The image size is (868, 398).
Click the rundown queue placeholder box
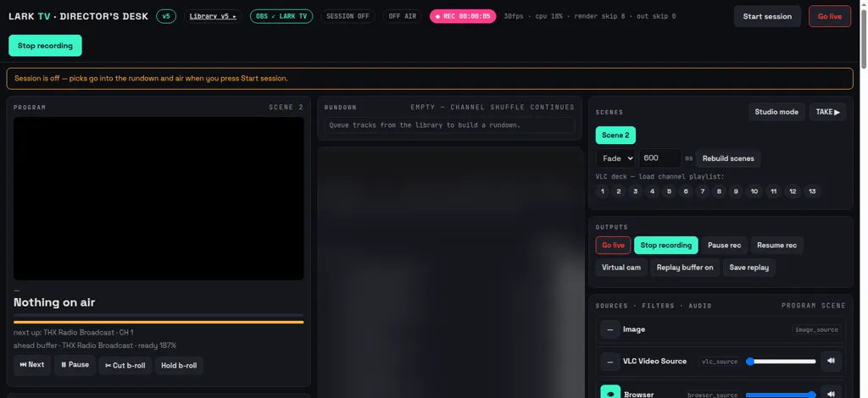click(449, 125)
